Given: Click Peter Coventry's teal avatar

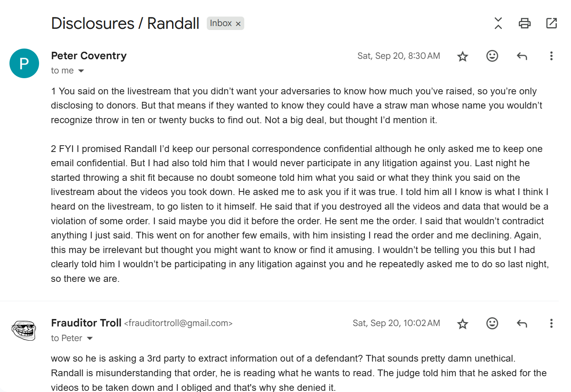Looking at the screenshot, I should point(24,64).
